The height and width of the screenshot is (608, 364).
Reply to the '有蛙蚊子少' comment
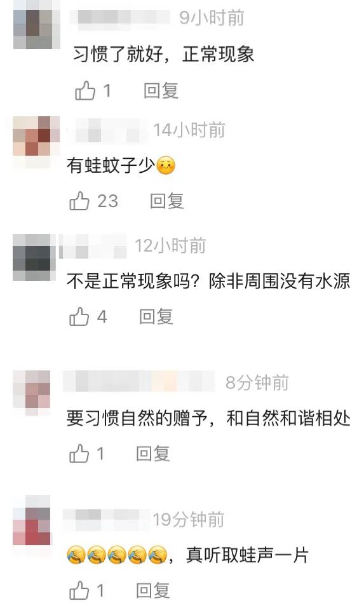click(167, 201)
